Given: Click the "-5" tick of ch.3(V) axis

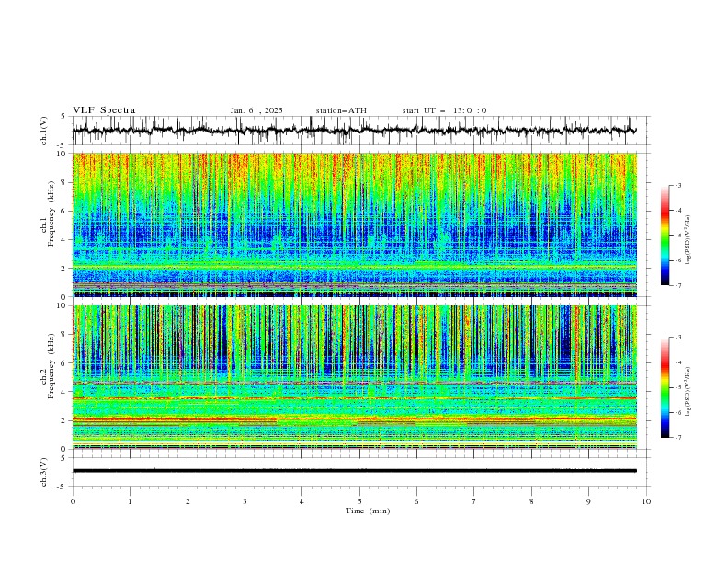Looking at the screenshot, I should coord(63,487).
